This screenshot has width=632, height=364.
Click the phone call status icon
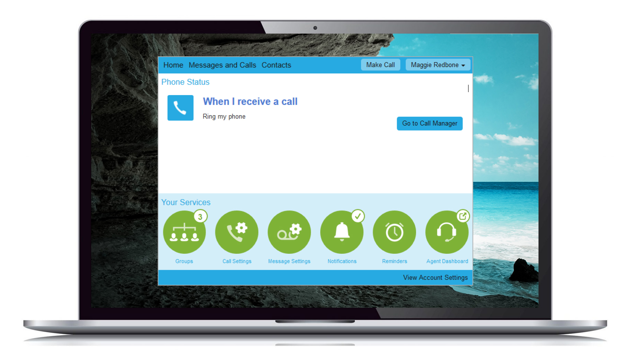(180, 108)
